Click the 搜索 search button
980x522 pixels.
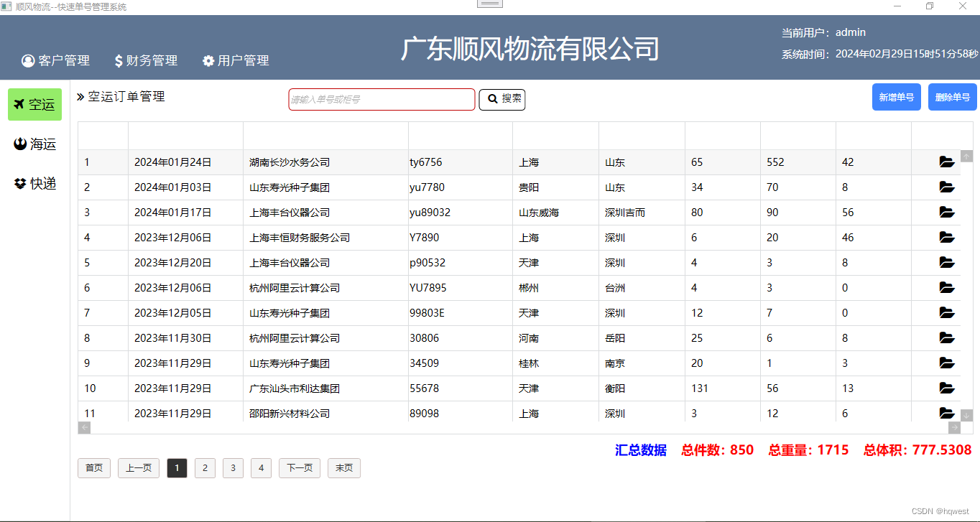click(x=502, y=99)
